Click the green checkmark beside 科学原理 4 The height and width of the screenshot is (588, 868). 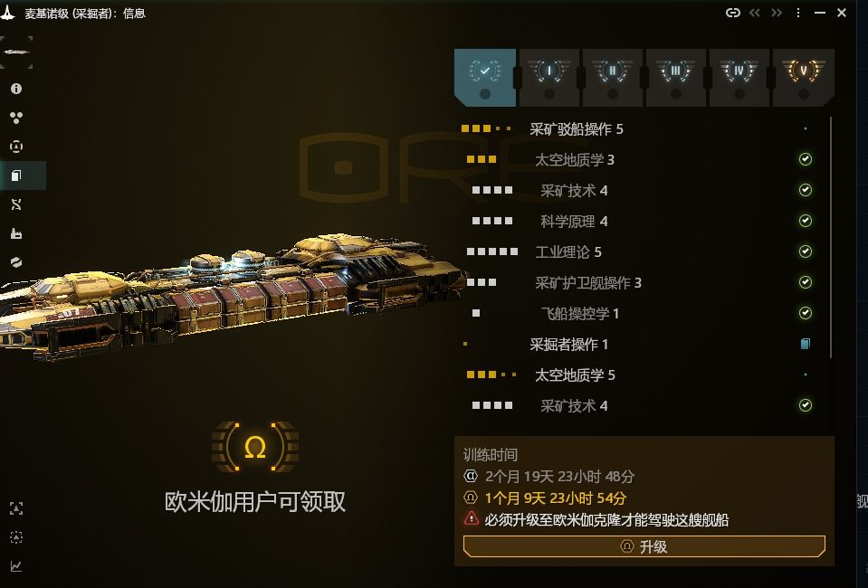[806, 221]
